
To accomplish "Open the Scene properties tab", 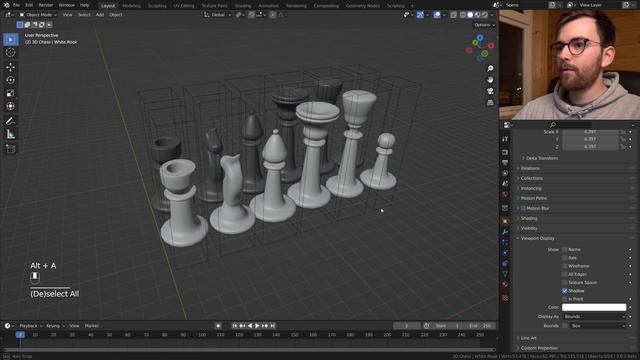I will [x=505, y=184].
